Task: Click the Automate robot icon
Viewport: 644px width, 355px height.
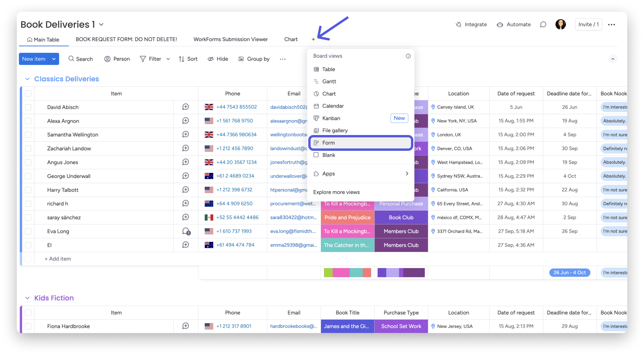Action: tap(500, 25)
